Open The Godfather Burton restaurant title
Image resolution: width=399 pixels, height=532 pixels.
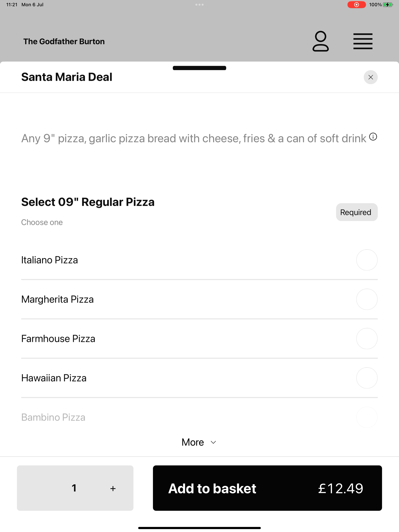(64, 41)
